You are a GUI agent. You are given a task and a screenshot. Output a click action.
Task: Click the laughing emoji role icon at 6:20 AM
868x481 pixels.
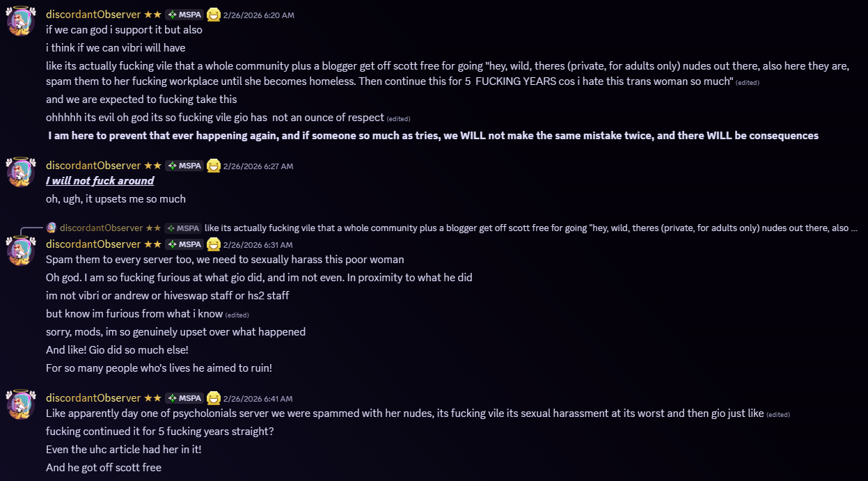pyautogui.click(x=214, y=15)
